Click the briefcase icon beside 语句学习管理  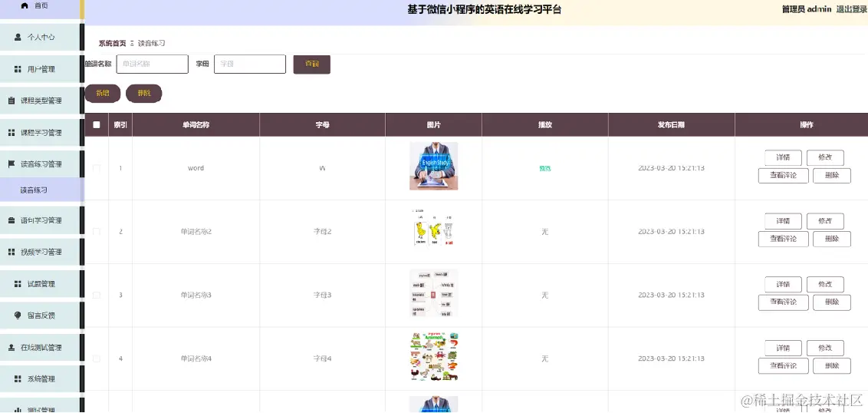click(11, 220)
